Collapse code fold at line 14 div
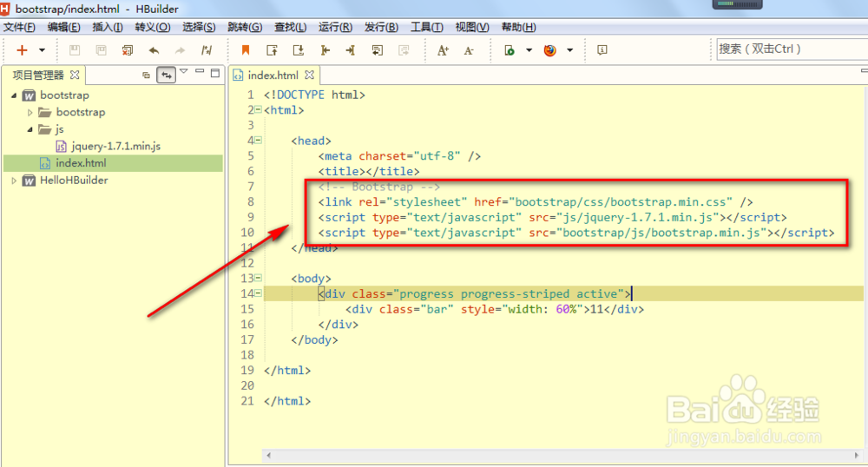 [x=258, y=293]
